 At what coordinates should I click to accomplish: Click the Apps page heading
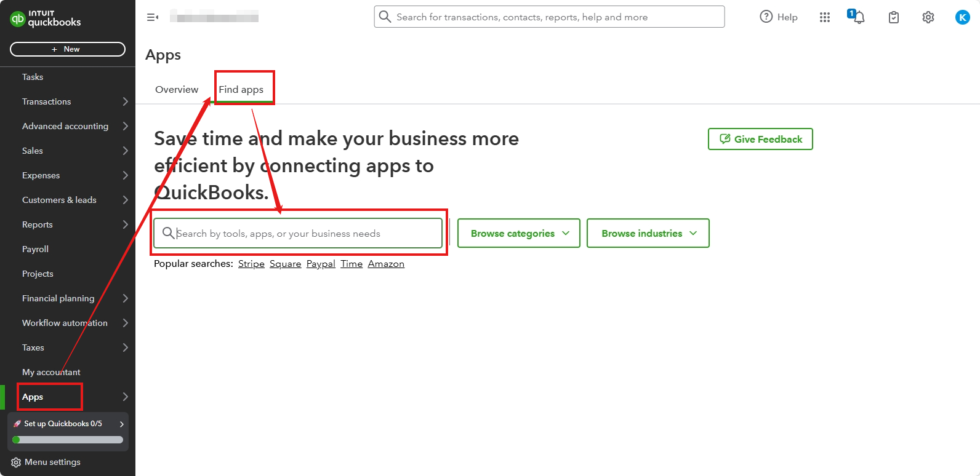coord(163,55)
